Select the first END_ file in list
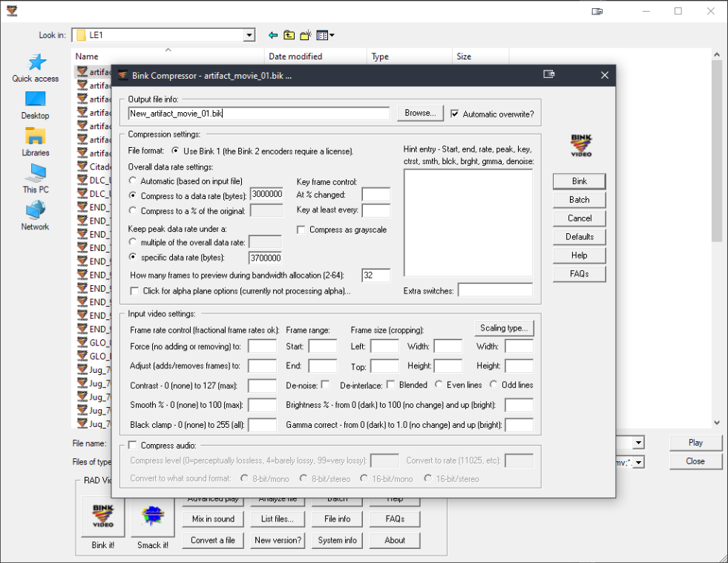 coord(94,207)
